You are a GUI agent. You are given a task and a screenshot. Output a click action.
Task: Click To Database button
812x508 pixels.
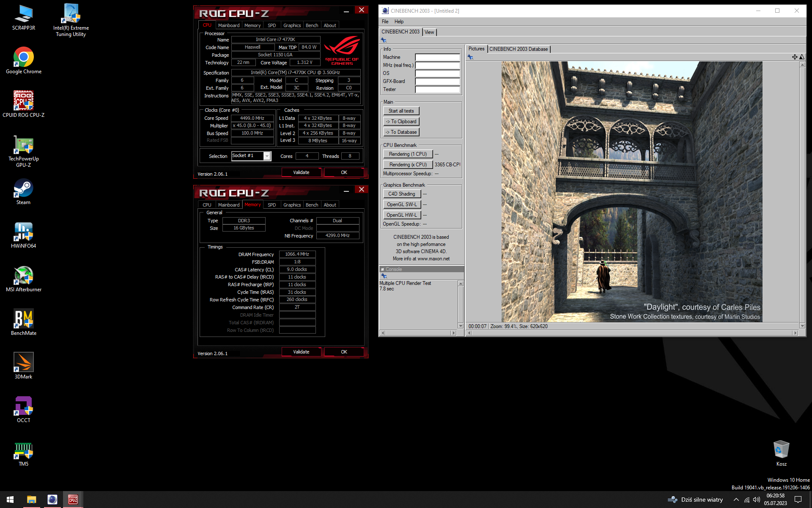(401, 132)
